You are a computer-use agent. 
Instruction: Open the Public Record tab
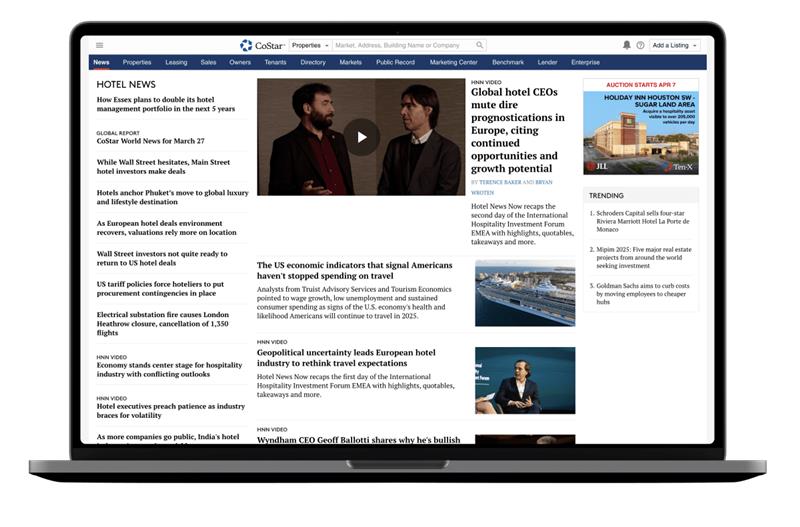(x=395, y=62)
